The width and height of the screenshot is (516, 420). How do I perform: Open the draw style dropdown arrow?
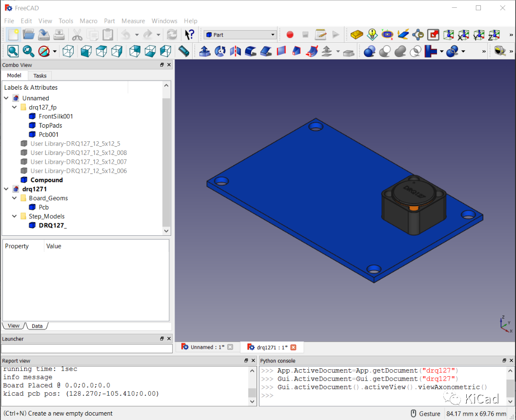pos(55,51)
